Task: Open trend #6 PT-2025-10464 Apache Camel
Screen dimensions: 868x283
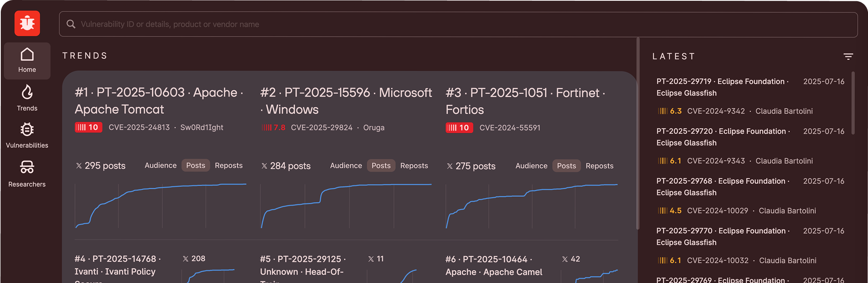Action: pos(494,266)
